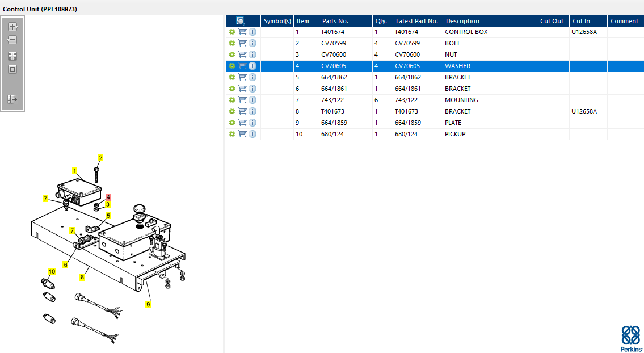Select the MOUNTING description cell

(490, 100)
